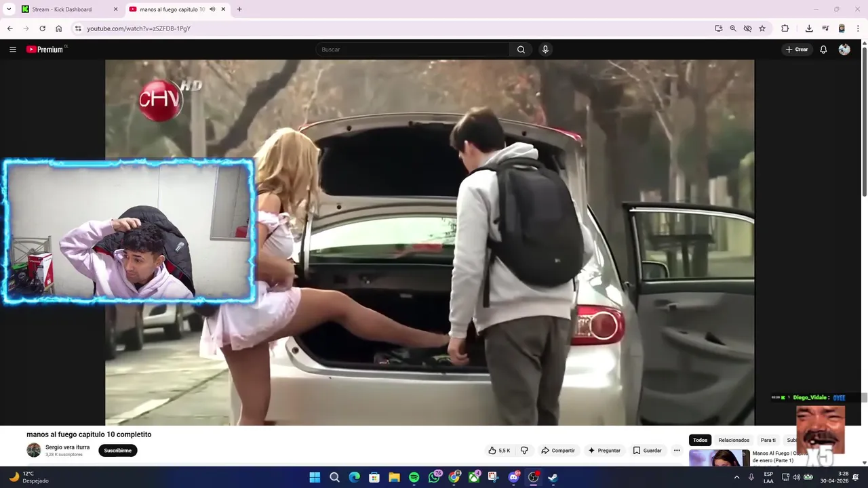Show hidden system tray icons chevron
The width and height of the screenshot is (868, 488).
736,477
